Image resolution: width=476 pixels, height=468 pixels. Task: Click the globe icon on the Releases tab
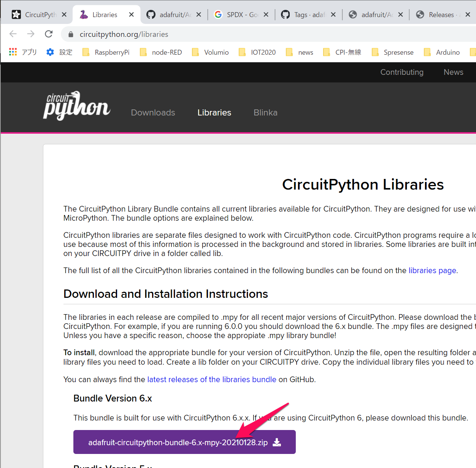coord(420,14)
